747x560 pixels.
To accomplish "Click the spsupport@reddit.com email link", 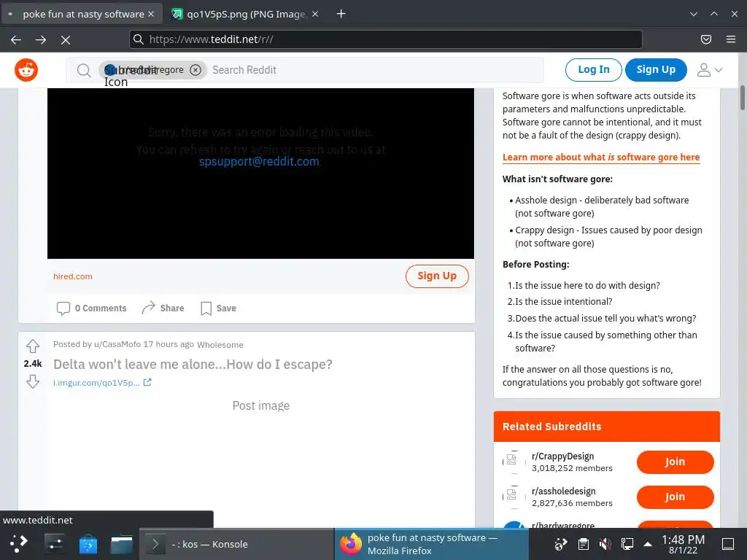I will click(259, 161).
